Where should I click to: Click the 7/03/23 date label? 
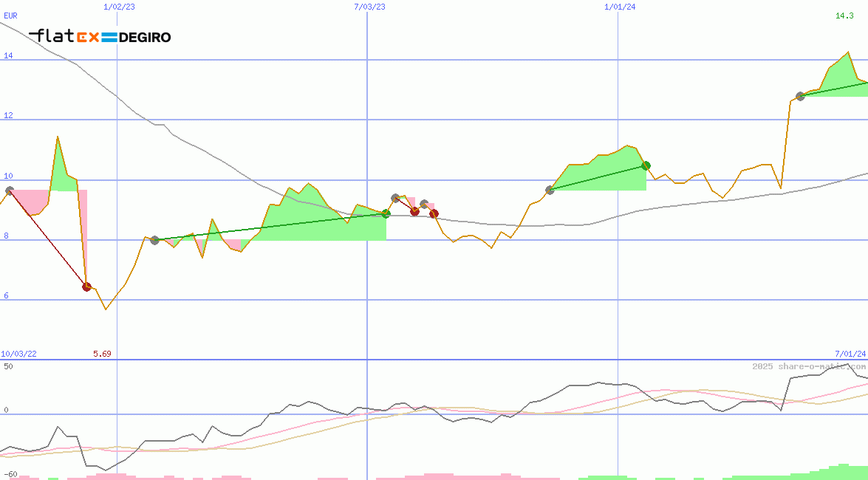369,7
